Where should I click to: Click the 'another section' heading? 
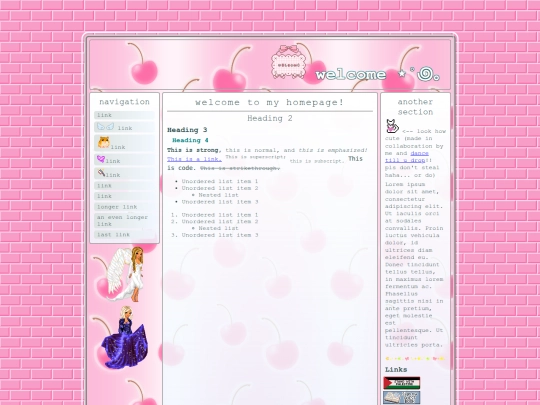[415, 107]
